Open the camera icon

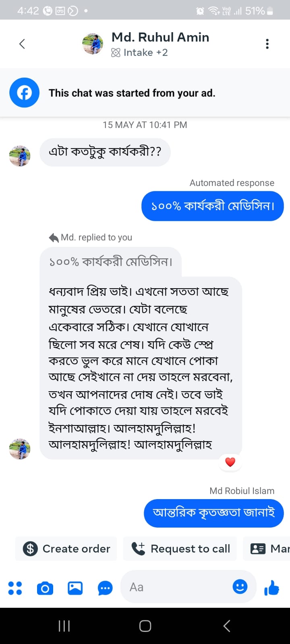pos(45,588)
